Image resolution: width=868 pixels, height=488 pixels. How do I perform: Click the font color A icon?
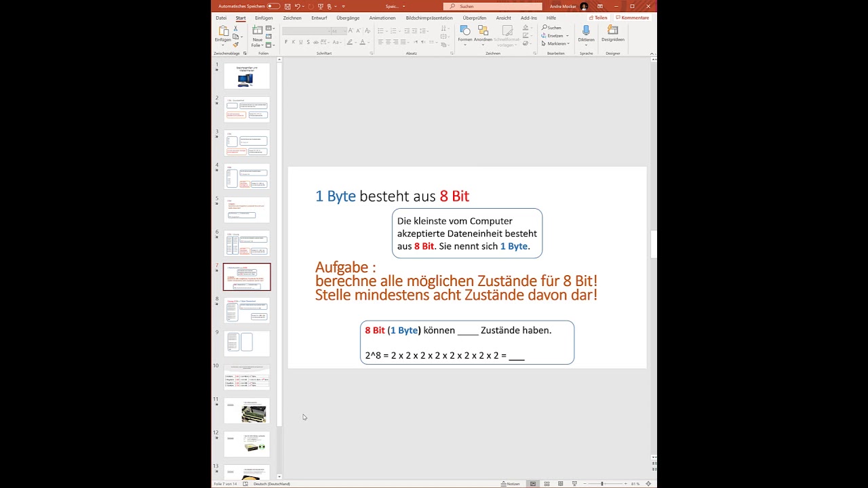tap(363, 42)
